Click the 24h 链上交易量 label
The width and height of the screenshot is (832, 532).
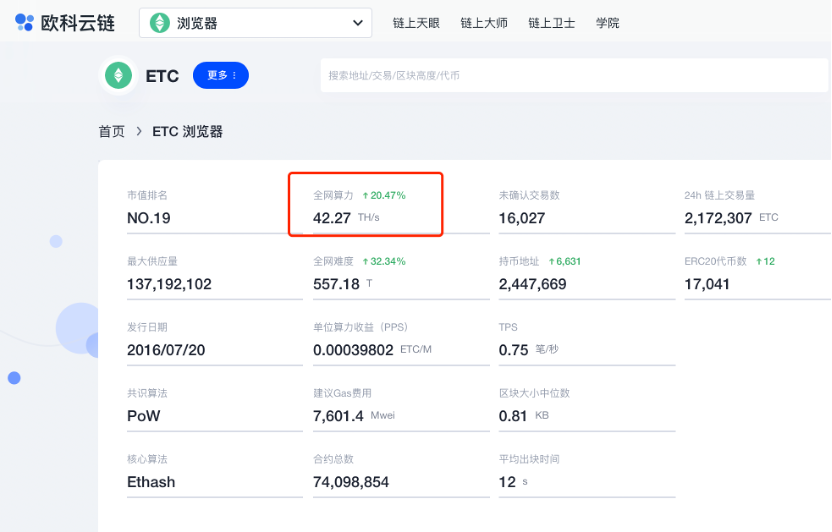coord(720,195)
